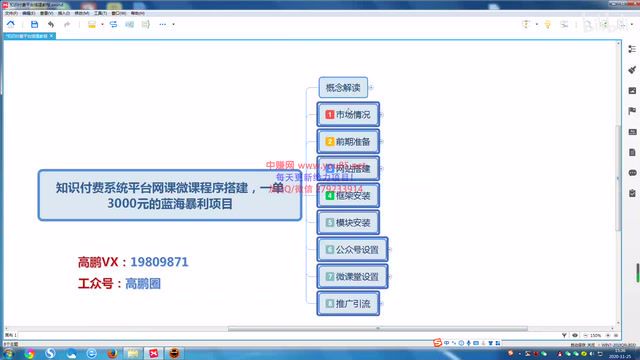Zoom out with the minus button near 150%
Image resolution: width=640 pixels, height=360 pixels.
(x=585, y=336)
